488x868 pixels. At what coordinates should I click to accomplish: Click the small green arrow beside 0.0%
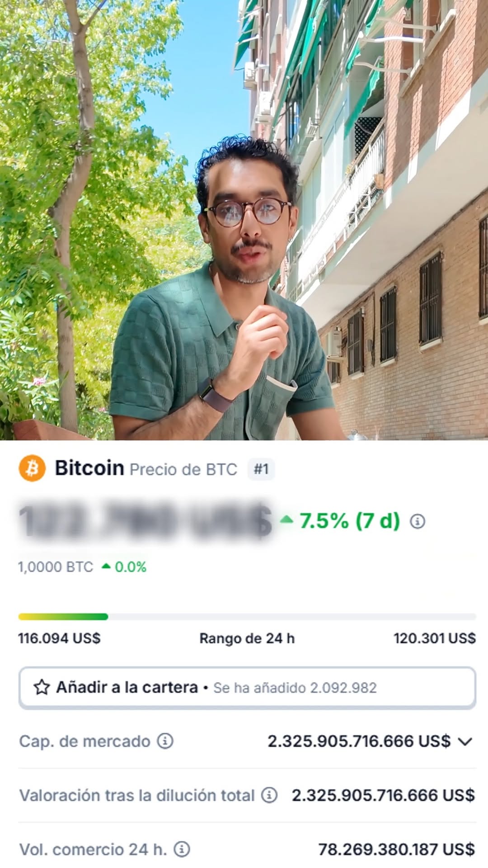pos(106,566)
